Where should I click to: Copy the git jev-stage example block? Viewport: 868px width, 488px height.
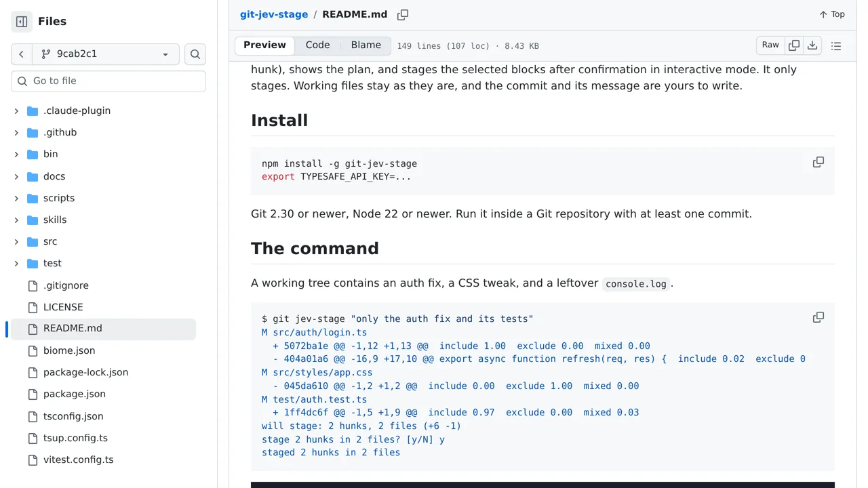pyautogui.click(x=818, y=317)
